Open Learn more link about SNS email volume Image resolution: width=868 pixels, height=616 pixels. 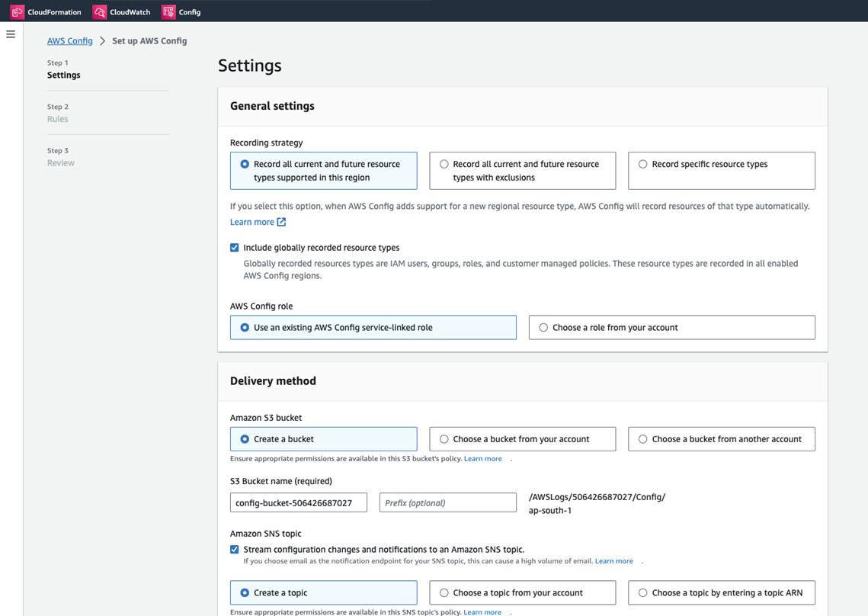coord(614,561)
